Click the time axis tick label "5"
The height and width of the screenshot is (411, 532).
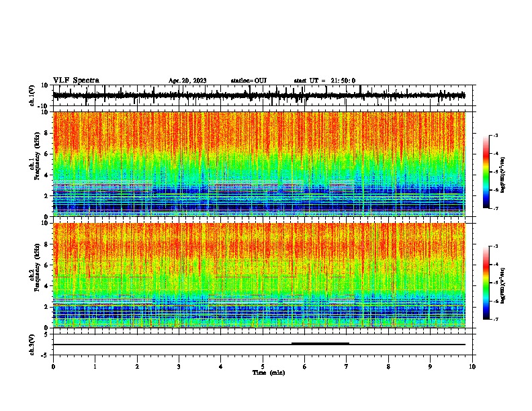tap(263, 367)
